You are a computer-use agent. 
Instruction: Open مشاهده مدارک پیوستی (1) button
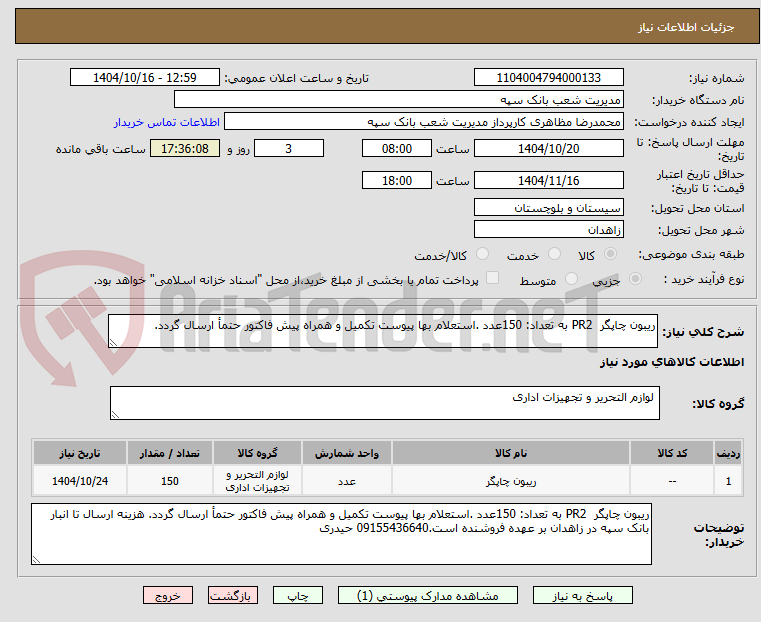(428, 595)
